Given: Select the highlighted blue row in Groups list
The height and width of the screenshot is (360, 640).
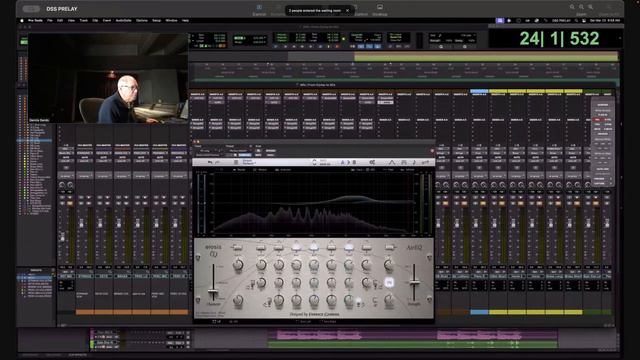Looking at the screenshot, I should (x=35, y=278).
